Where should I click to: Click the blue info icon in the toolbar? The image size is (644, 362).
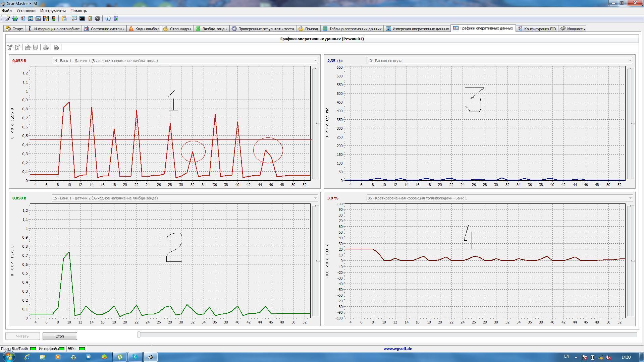pyautogui.click(x=108, y=18)
